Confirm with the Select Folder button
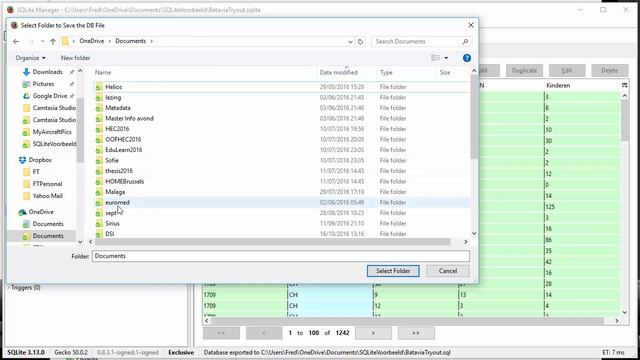This screenshot has height=360, width=640. tap(393, 271)
